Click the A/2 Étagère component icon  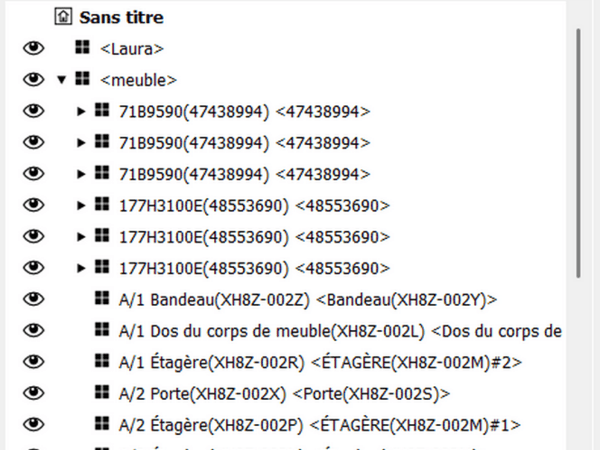pos(101,423)
